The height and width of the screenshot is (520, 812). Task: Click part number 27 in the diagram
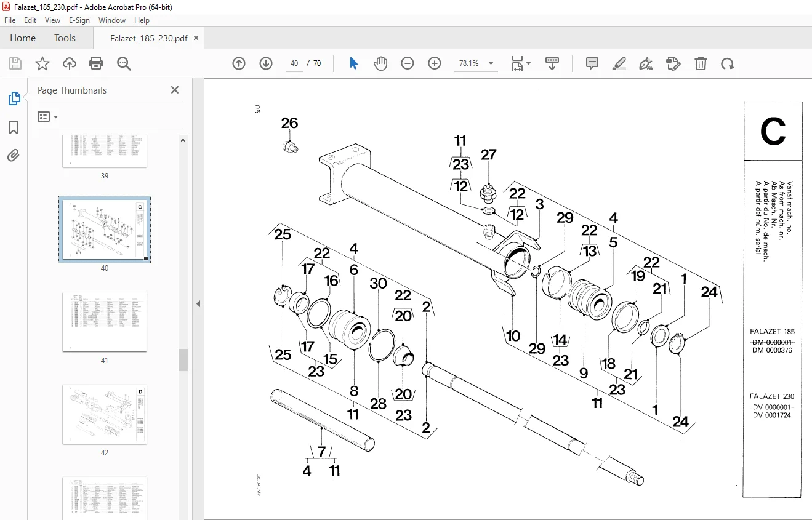489,154
